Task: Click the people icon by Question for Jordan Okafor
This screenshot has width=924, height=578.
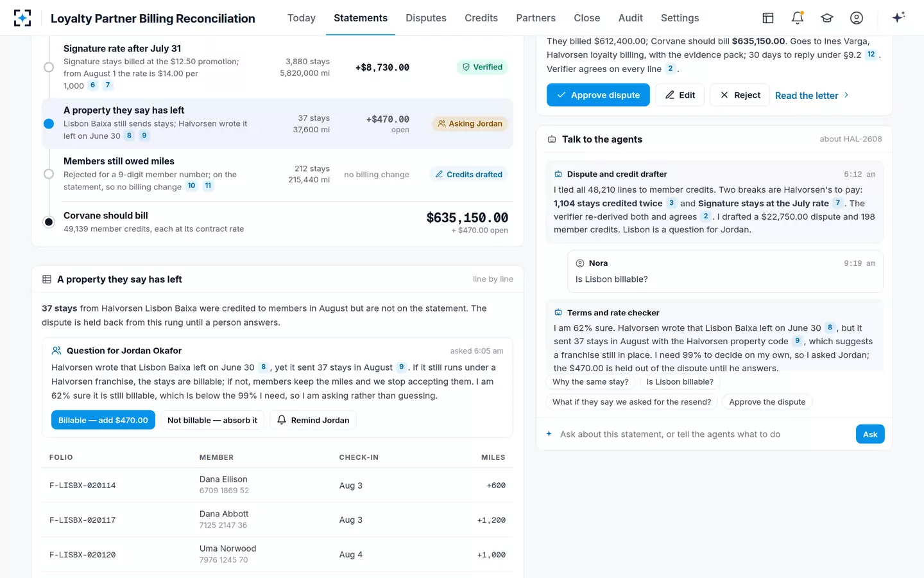Action: click(x=56, y=351)
